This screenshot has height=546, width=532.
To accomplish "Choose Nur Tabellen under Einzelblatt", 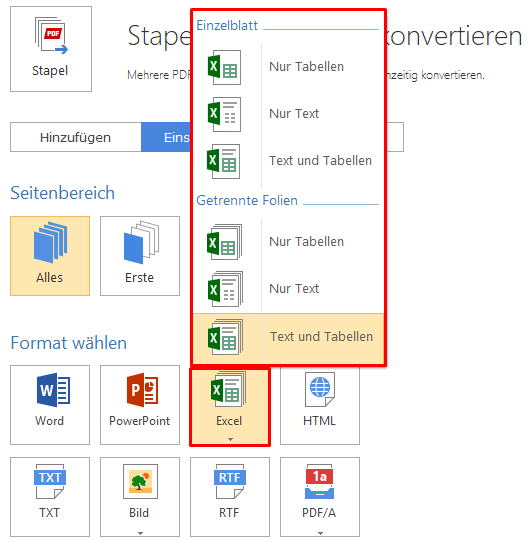I will (x=288, y=67).
